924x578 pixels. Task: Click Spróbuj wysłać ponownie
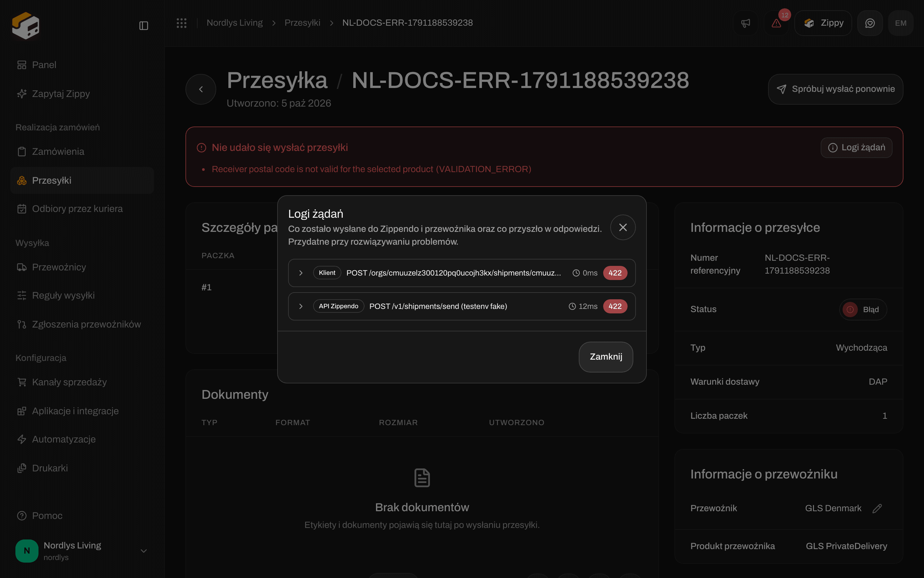click(x=835, y=89)
